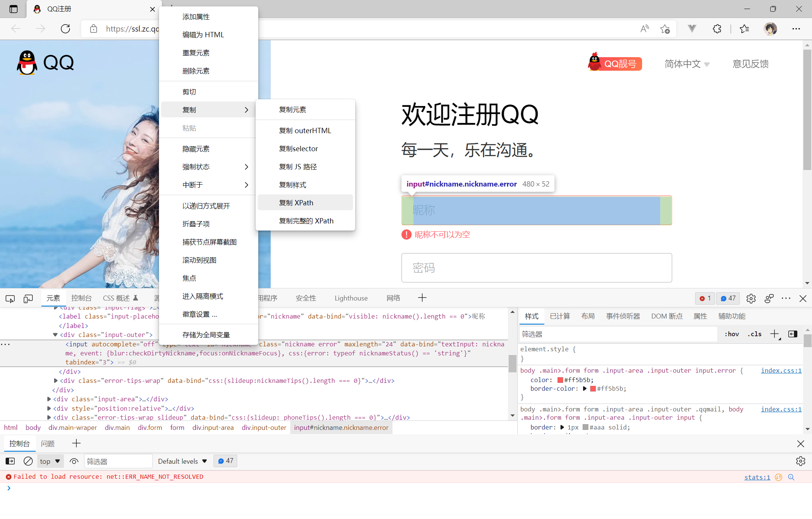Switch to the 已计算 styles tab
812x519 pixels.
click(560, 316)
